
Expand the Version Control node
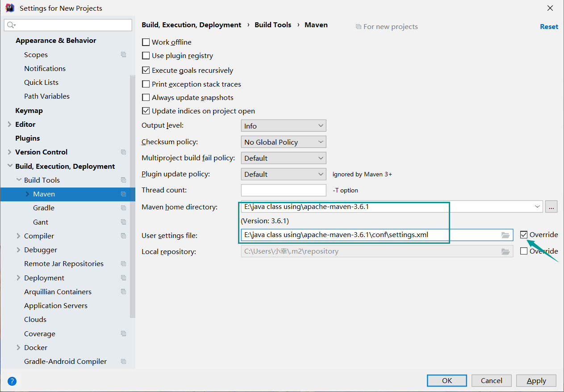pos(10,152)
